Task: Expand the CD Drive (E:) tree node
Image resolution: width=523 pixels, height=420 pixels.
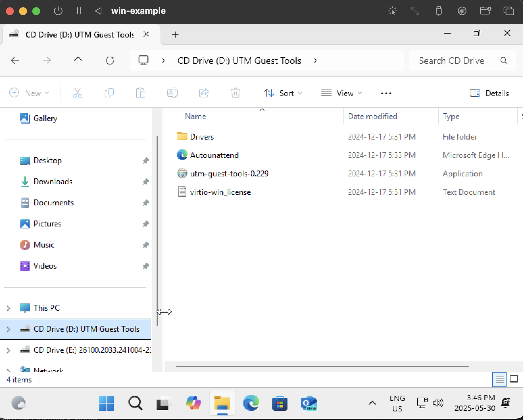Action: tap(8, 350)
